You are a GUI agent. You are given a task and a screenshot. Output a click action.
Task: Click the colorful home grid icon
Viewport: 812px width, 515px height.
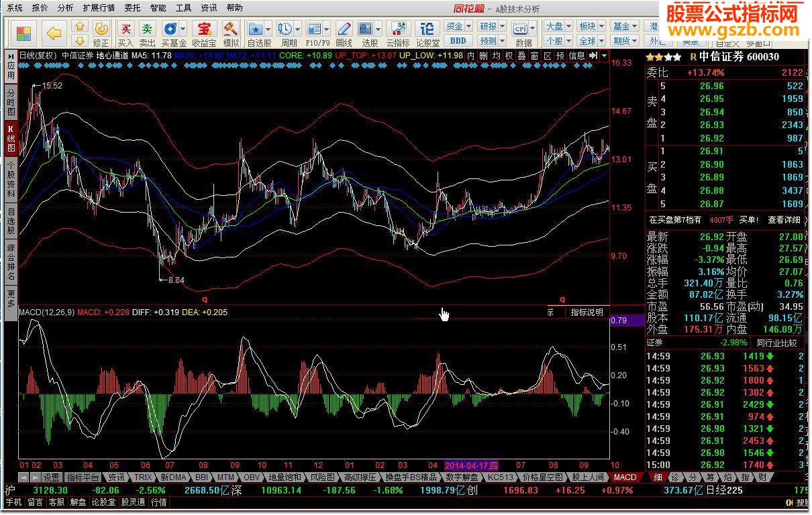[24, 33]
